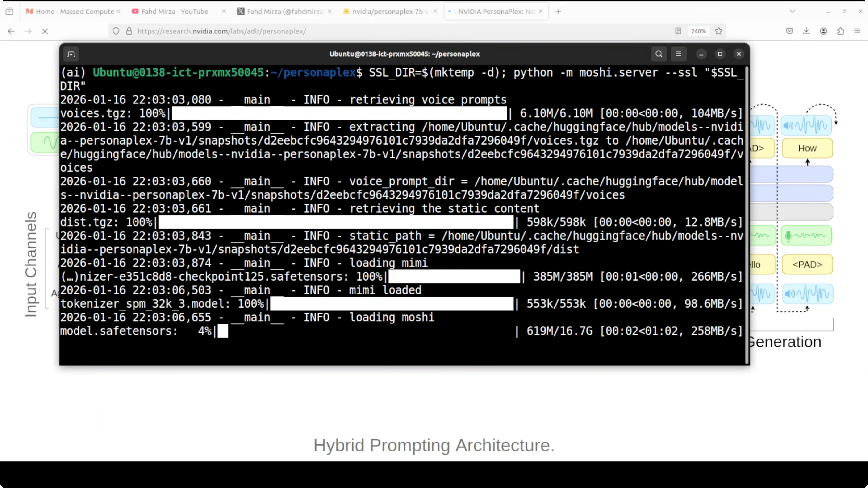Reset the 240% zoom level indicator
868x488 pixels.
click(698, 31)
